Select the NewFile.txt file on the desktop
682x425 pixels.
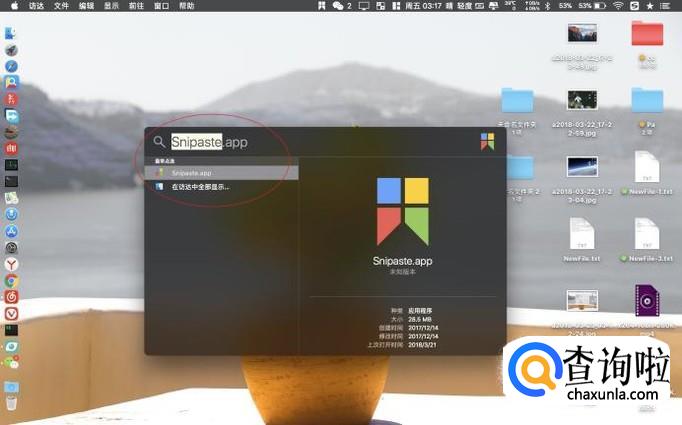582,234
